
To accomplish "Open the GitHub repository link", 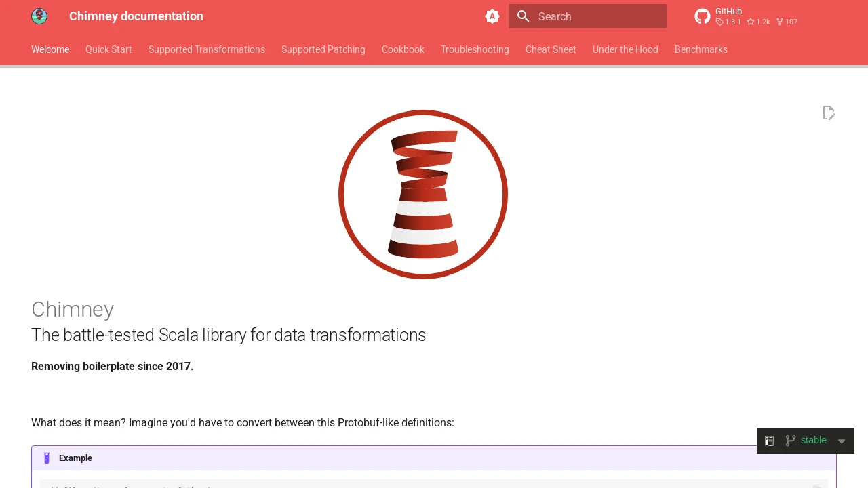I will pyautogui.click(x=747, y=16).
